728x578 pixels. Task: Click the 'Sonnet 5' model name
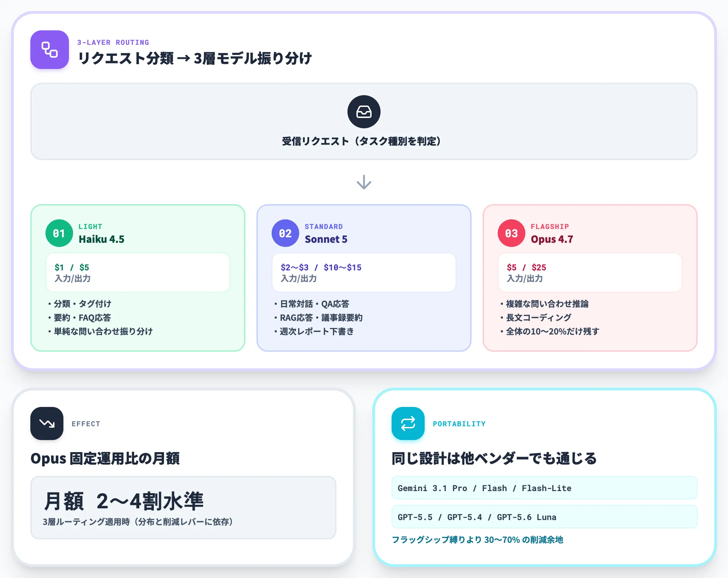(326, 239)
